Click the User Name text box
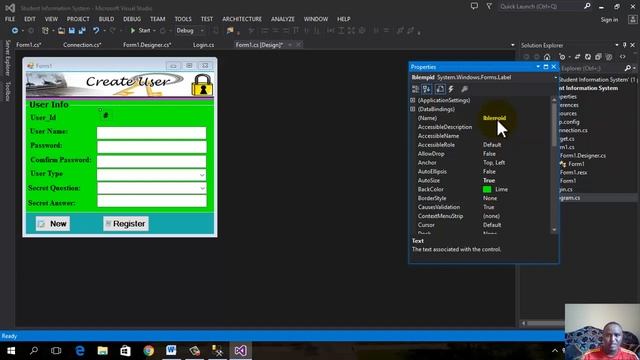 [151, 133]
